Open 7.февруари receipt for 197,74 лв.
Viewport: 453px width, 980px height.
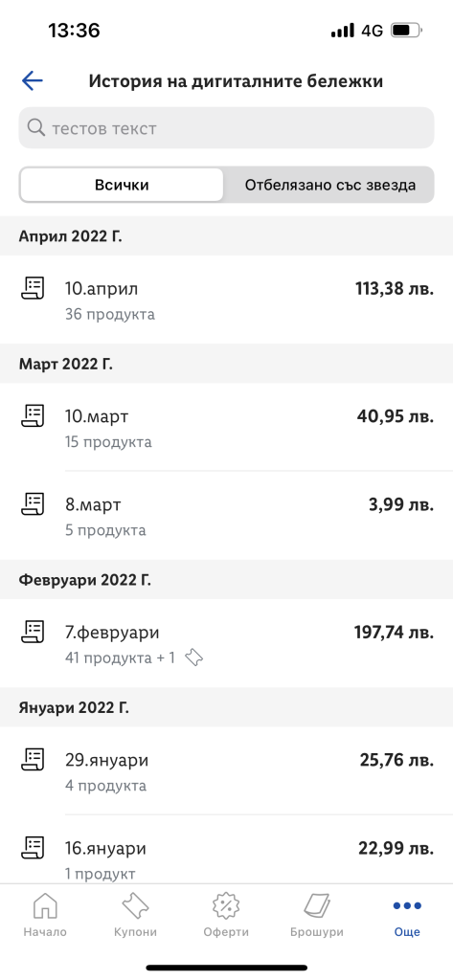coord(226,644)
